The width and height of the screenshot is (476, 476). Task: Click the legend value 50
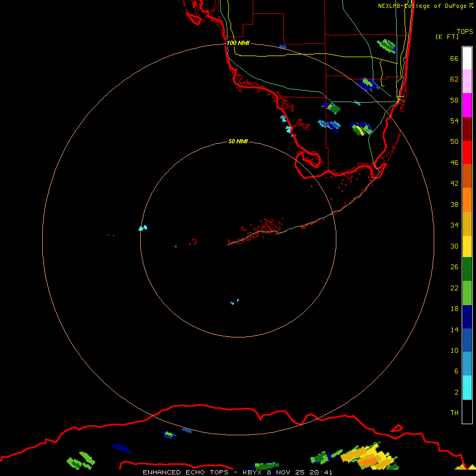point(454,141)
